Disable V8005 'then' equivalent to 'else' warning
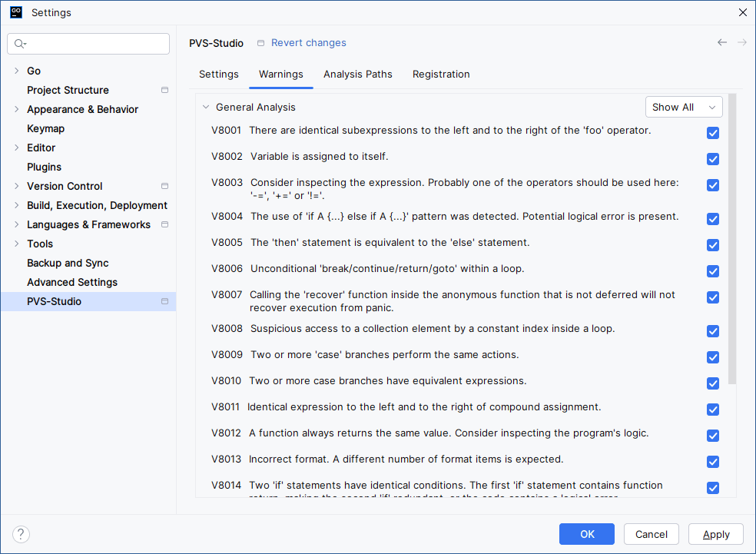This screenshot has width=756, height=554. coord(712,245)
